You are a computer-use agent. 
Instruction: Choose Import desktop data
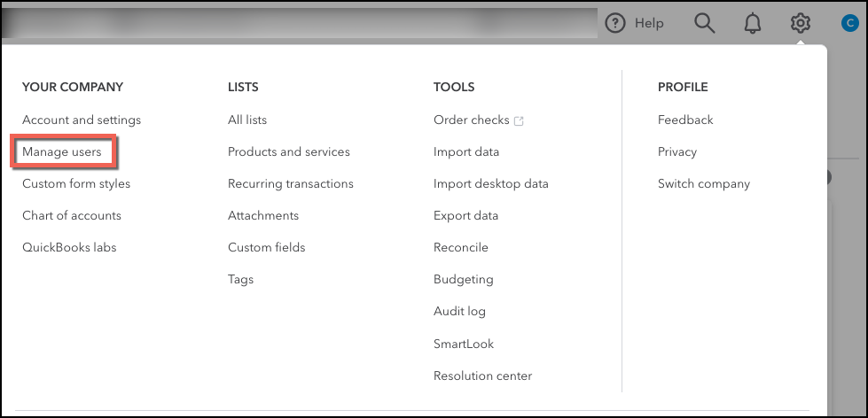click(x=491, y=183)
